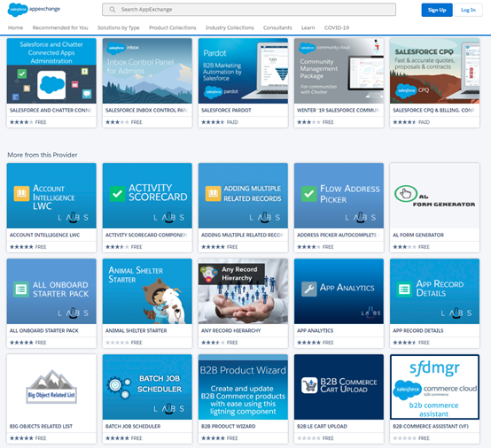The width and height of the screenshot is (491, 448).
Task: Click Salesforce CPQ cloud logo in thumbnail
Action: pos(406,90)
